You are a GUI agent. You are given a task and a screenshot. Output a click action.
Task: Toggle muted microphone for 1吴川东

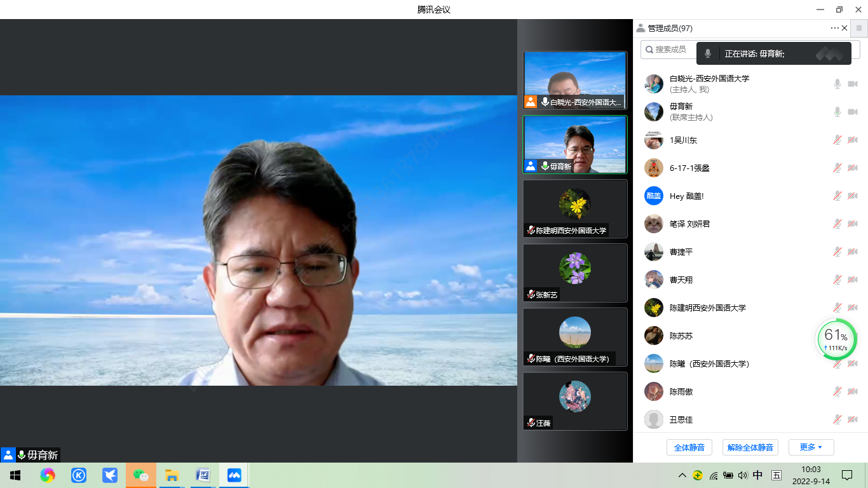tap(837, 140)
